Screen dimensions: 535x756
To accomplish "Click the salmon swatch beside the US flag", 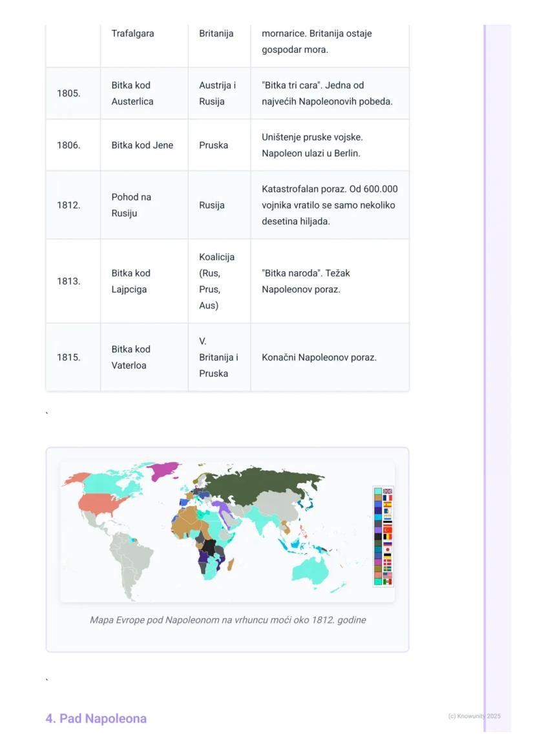I will pos(378,575).
